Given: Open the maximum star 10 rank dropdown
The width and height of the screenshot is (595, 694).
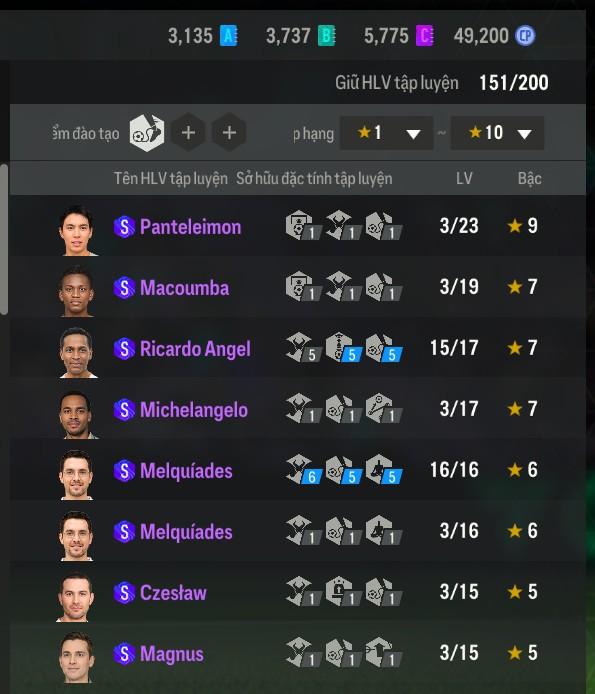Looking at the screenshot, I should (497, 133).
